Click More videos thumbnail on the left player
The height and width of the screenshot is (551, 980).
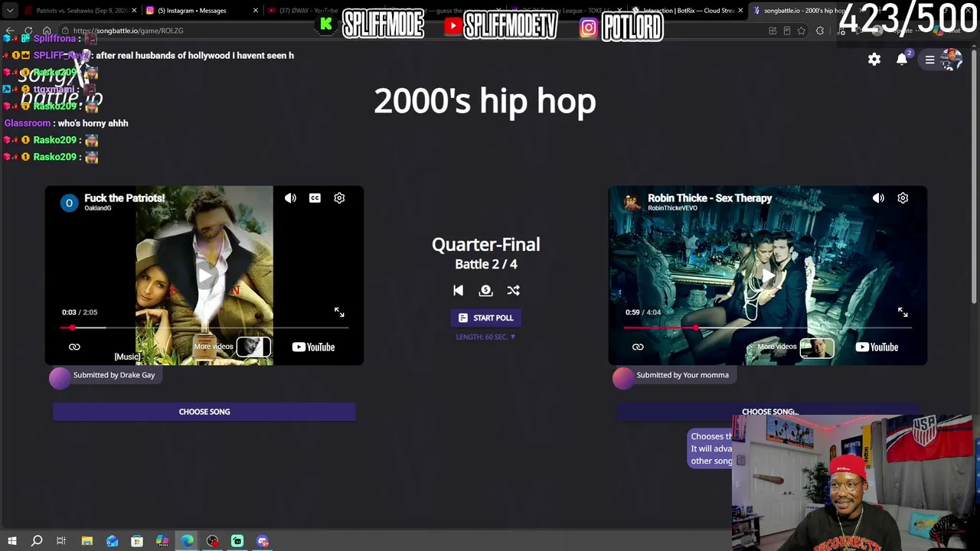[253, 347]
